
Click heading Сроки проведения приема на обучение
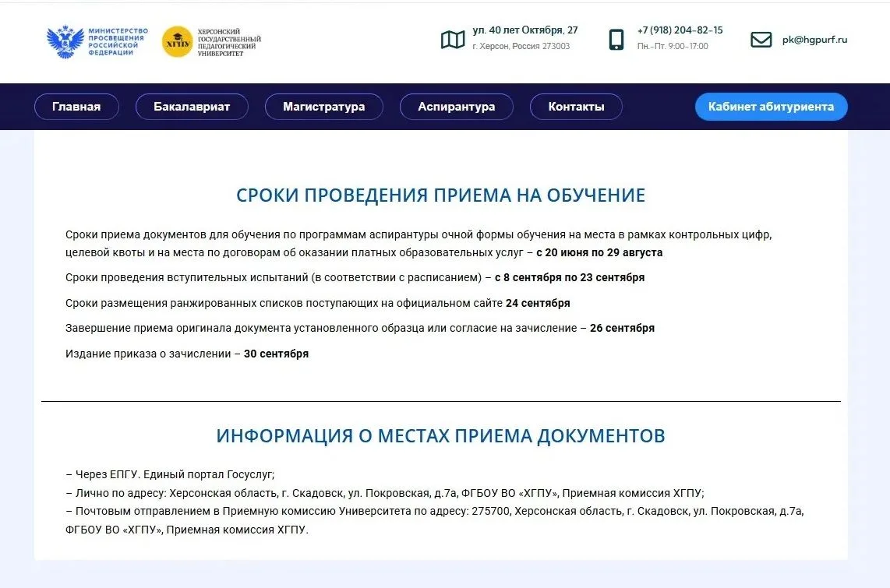point(440,195)
